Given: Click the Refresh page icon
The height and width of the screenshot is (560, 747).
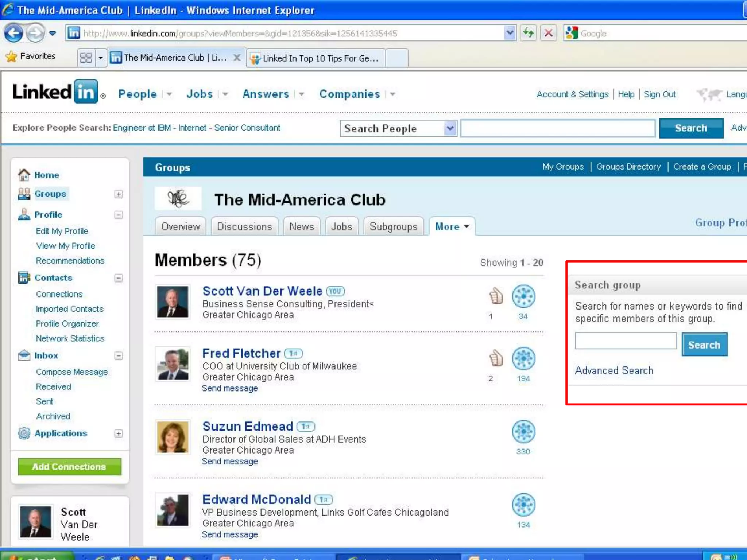Looking at the screenshot, I should 528,33.
